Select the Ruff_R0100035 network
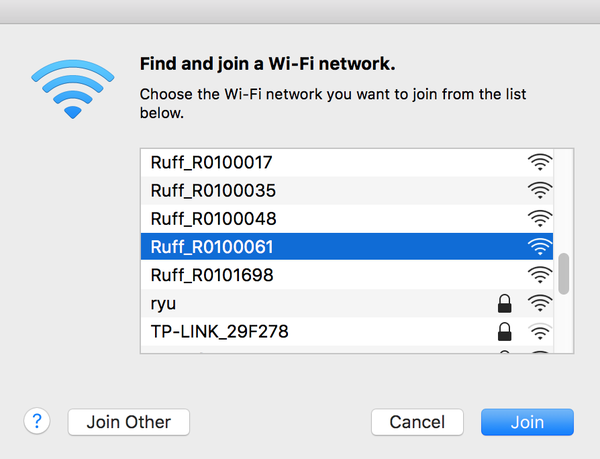 coord(212,190)
